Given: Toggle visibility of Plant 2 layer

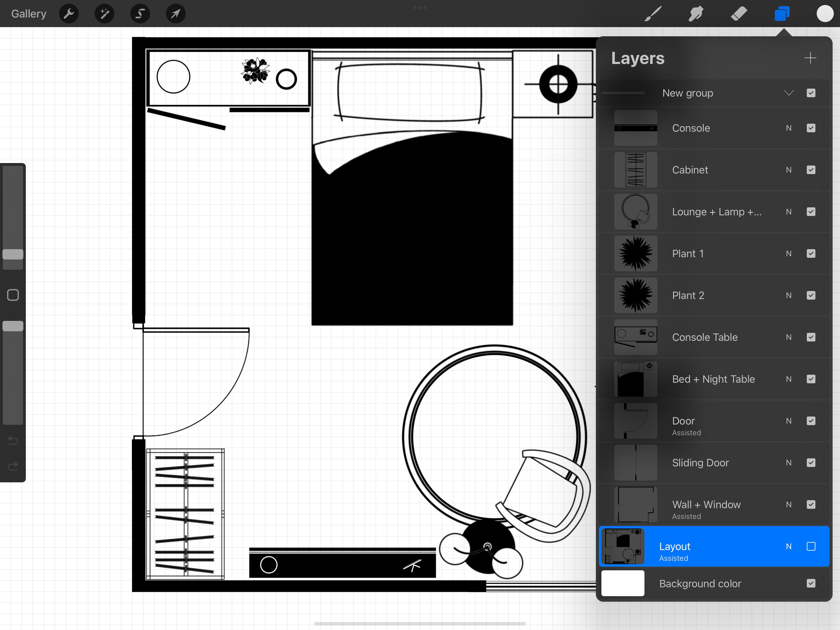Looking at the screenshot, I should pos(811,295).
